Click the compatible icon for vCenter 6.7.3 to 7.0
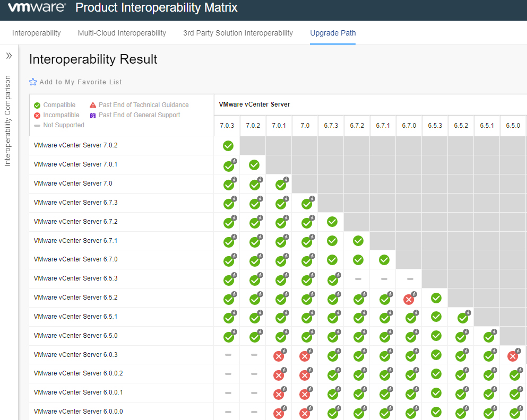Image resolution: width=527 pixels, height=420 pixels. coord(307,204)
